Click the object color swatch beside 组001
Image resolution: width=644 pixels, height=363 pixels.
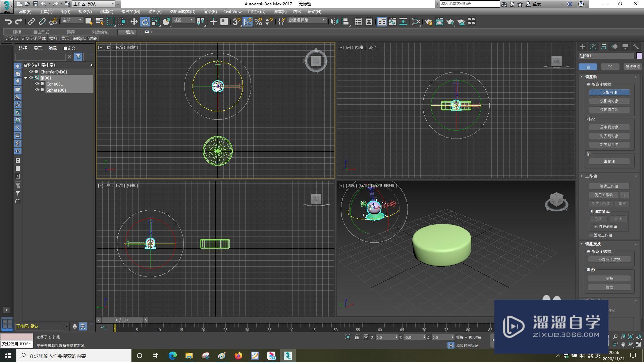tap(639, 56)
